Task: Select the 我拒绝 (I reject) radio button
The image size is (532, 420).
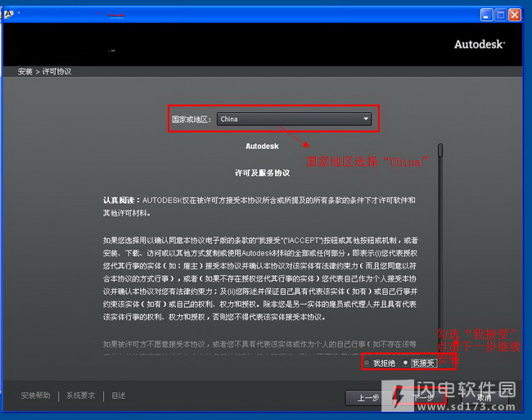Action: [x=367, y=363]
